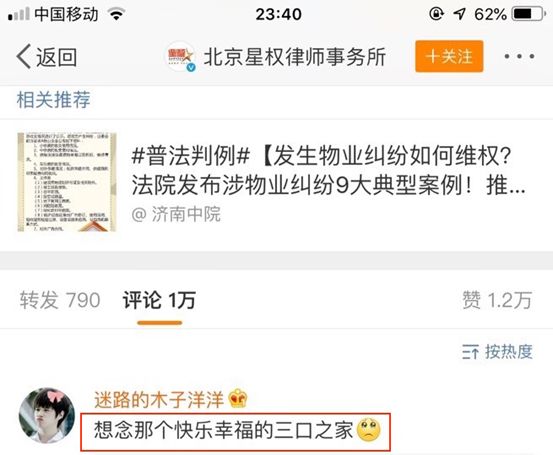
Task: Tap the battery icon in status bar
Action: point(529,14)
